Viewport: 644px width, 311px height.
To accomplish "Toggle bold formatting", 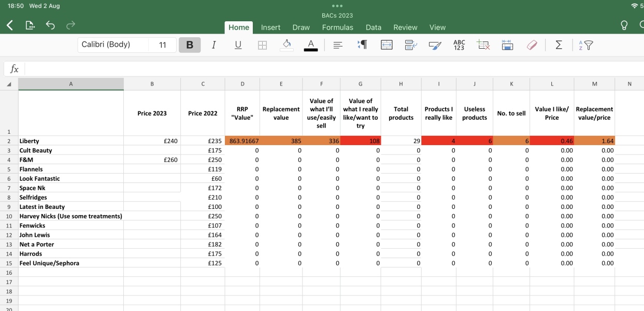I will pos(189,45).
